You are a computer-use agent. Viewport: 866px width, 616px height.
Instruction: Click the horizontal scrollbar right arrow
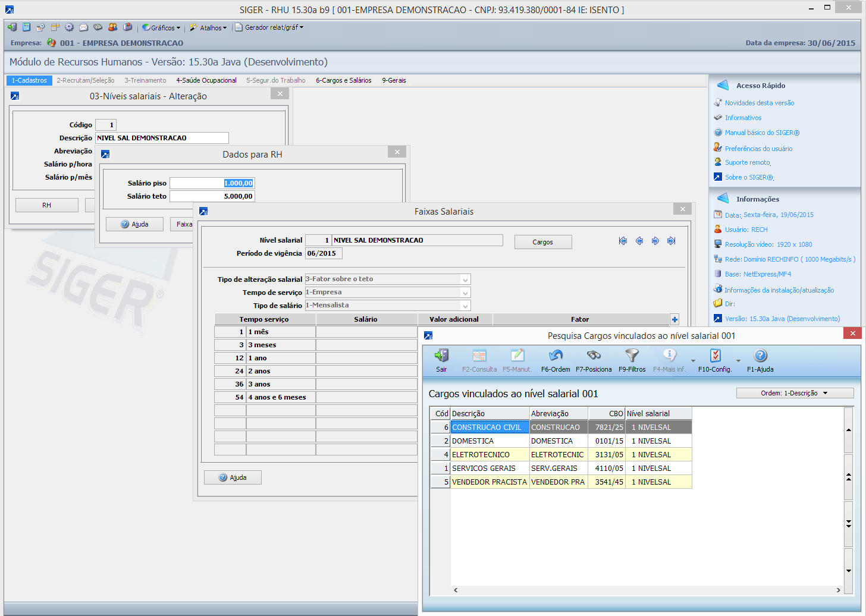pyautogui.click(x=838, y=590)
